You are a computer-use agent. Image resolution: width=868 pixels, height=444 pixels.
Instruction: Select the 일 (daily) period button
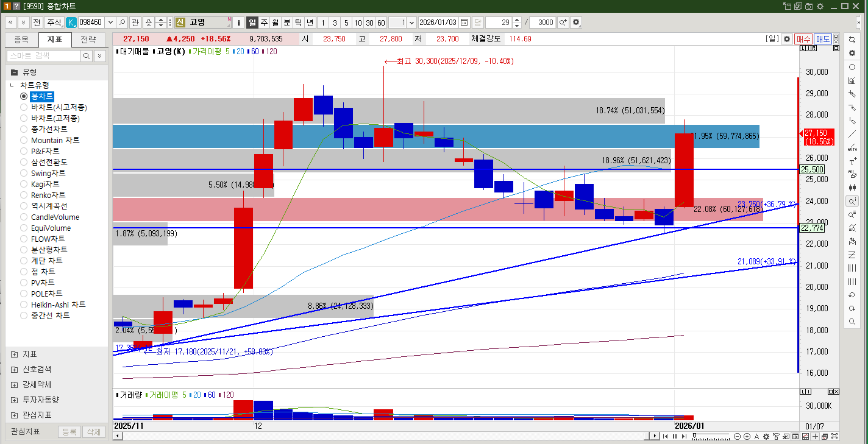click(252, 22)
